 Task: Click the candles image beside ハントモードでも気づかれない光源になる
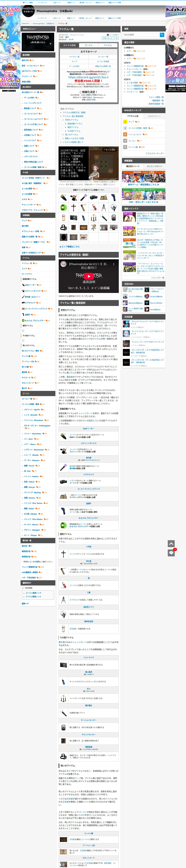click(x=63, y=698)
